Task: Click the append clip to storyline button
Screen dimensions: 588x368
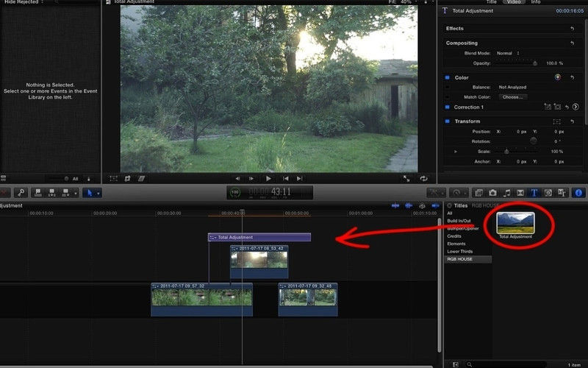Action: (x=65, y=193)
